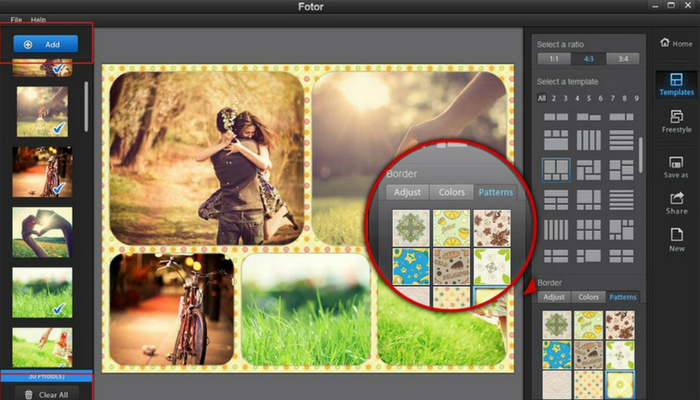Select the blurred grass photo thumbnail in the photo list
This screenshot has width=700, height=400.
tap(42, 292)
